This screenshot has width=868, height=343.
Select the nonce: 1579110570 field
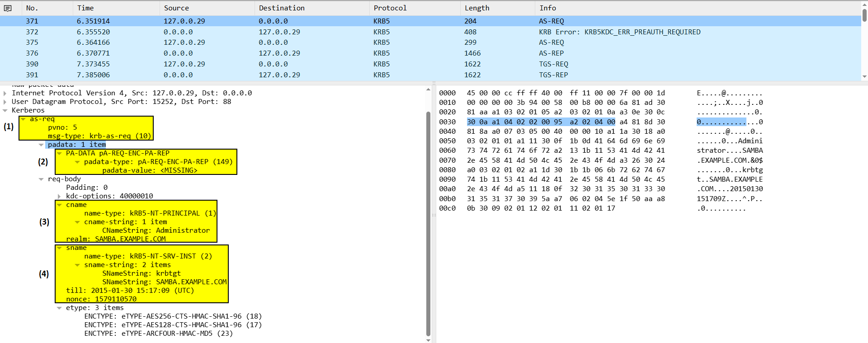[x=101, y=299]
